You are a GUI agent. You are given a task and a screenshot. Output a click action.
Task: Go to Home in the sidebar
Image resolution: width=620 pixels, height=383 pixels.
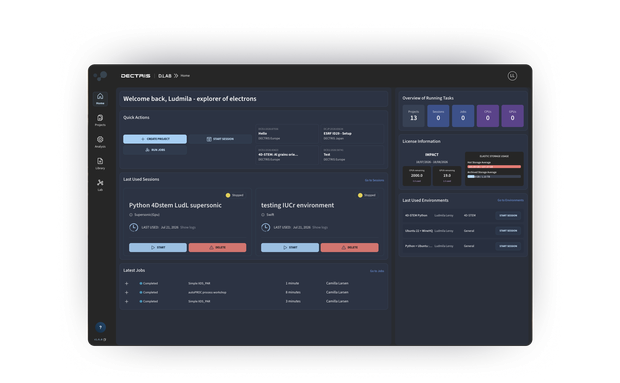(x=100, y=99)
